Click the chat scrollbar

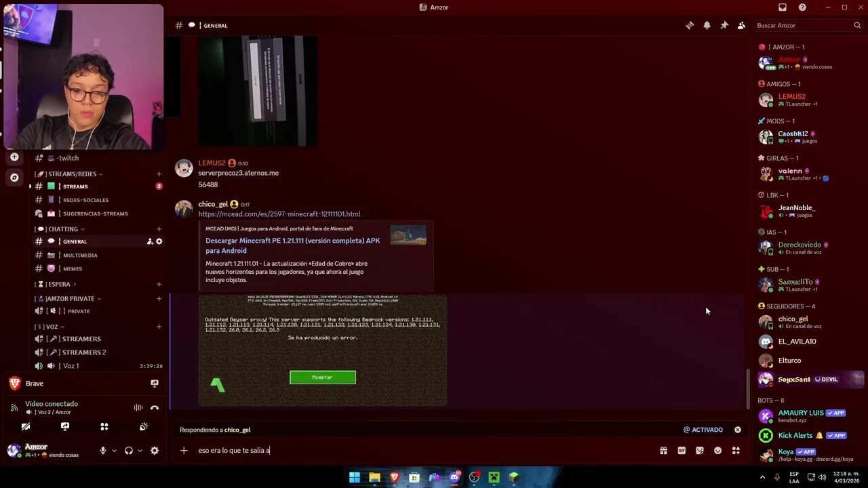point(748,388)
